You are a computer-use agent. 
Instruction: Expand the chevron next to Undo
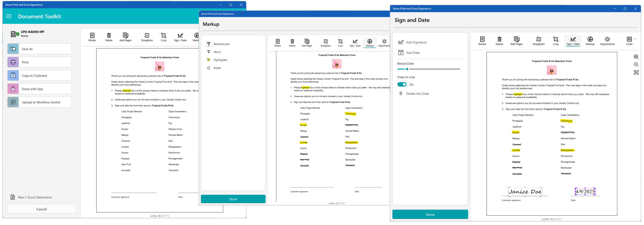click(x=635, y=39)
